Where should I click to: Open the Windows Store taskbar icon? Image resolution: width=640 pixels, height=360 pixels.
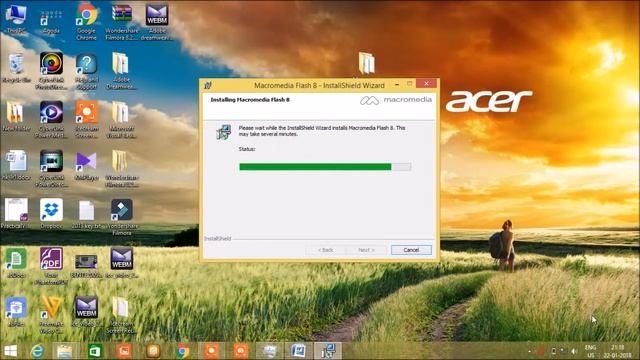coord(95,351)
